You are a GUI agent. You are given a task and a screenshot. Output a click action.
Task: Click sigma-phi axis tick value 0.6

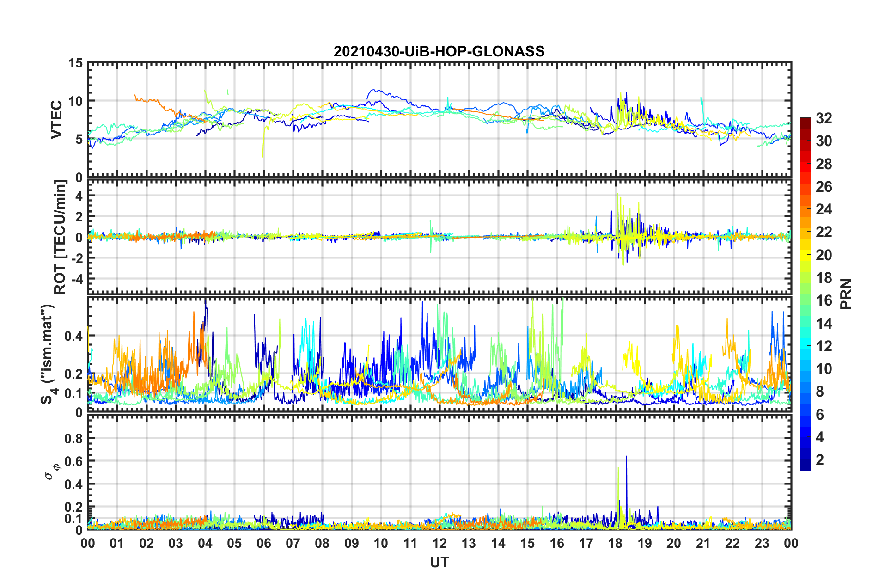73,461
